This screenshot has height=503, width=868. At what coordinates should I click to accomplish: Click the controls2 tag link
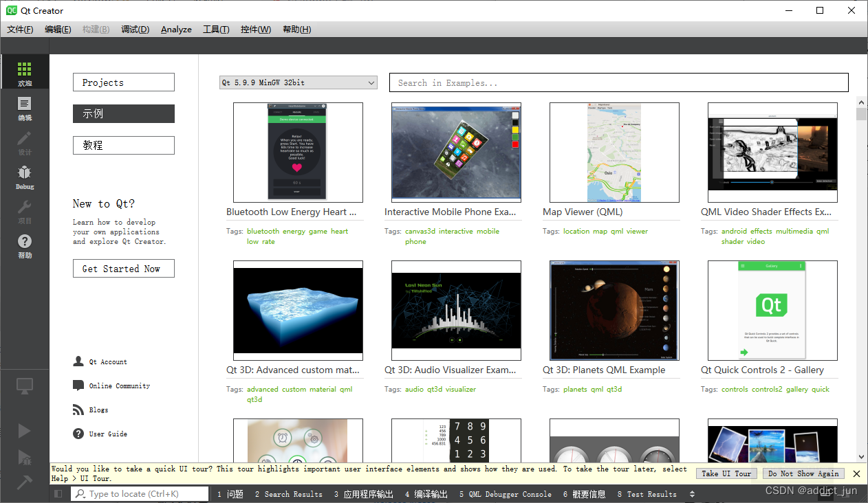pyautogui.click(x=767, y=390)
